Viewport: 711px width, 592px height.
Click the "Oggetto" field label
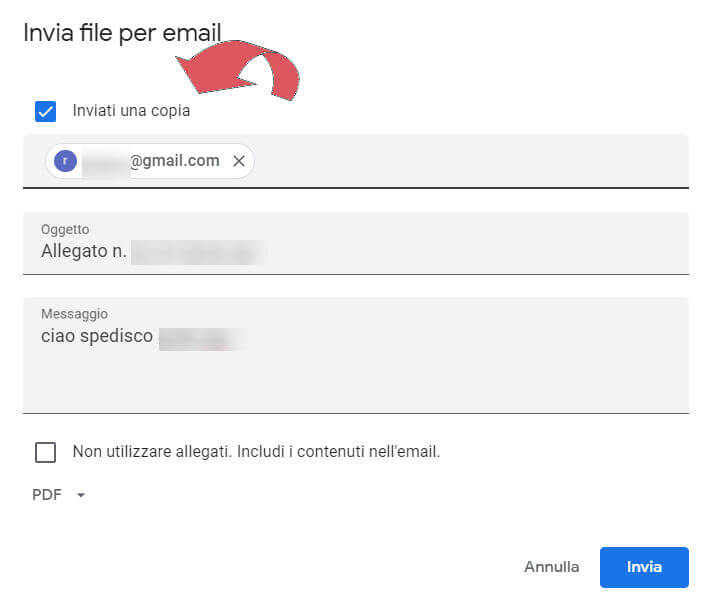click(x=65, y=229)
